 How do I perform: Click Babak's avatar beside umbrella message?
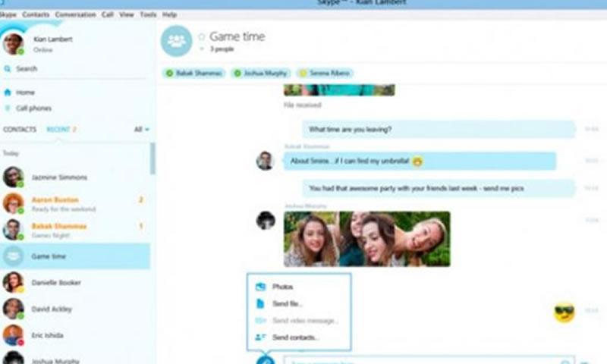tap(265, 161)
